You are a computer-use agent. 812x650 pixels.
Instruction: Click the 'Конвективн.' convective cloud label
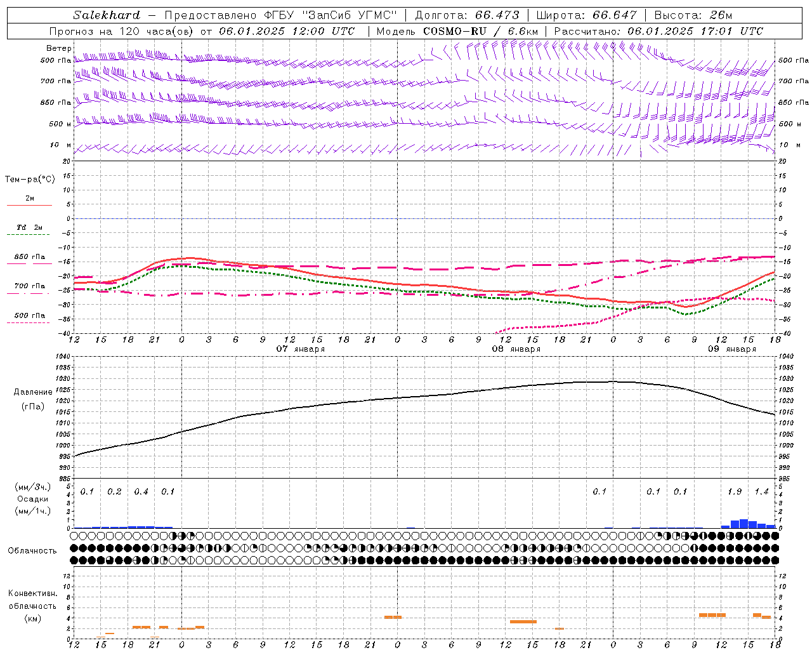(33, 594)
